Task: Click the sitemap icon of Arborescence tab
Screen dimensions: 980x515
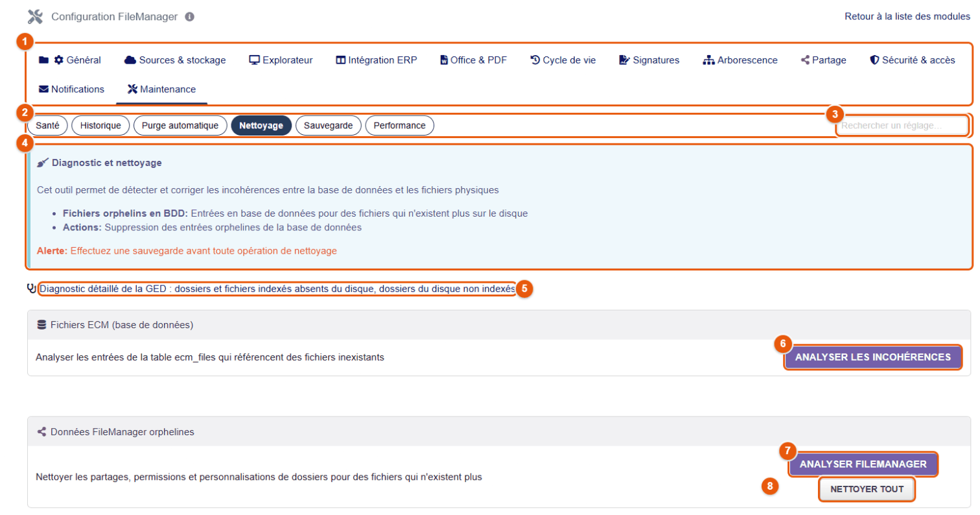Action: tap(709, 60)
